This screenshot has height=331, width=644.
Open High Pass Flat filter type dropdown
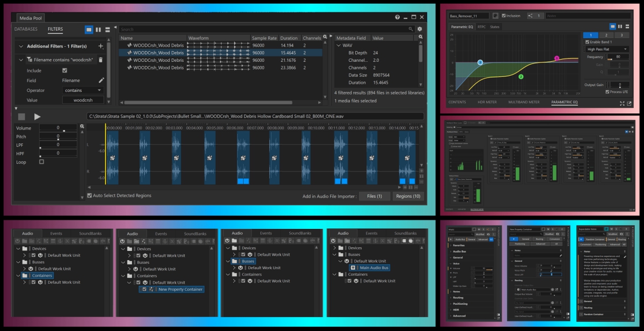608,49
